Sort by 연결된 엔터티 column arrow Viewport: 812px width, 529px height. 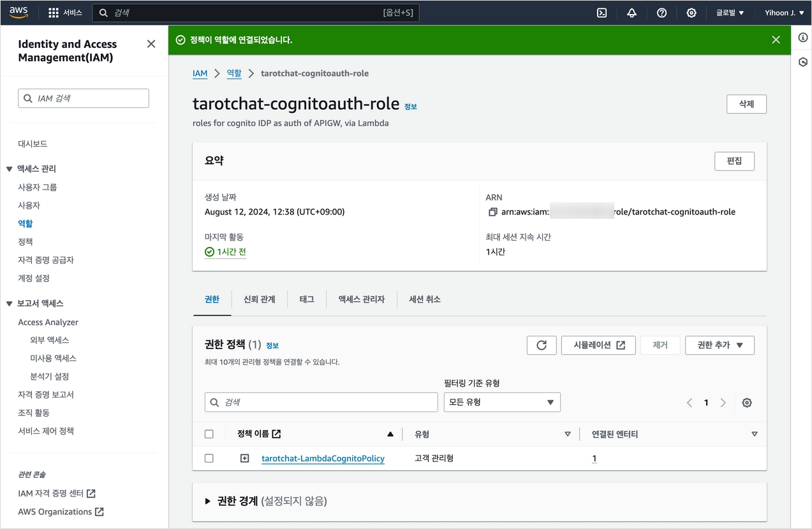(x=755, y=434)
